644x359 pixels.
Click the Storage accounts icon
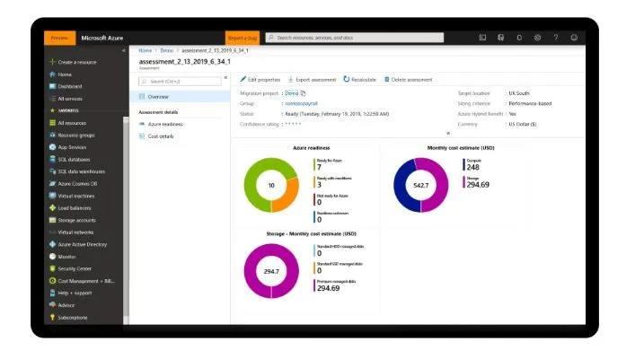[52, 220]
